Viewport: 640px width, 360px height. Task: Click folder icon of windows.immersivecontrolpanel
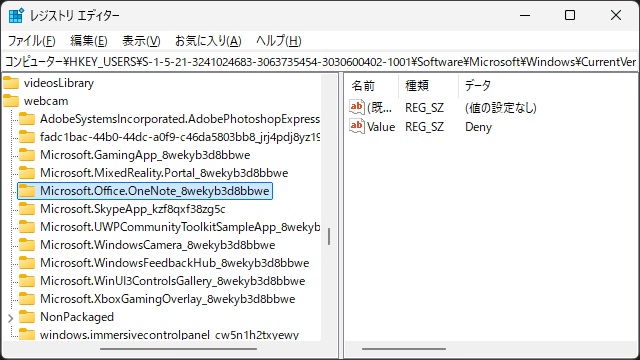point(27,334)
